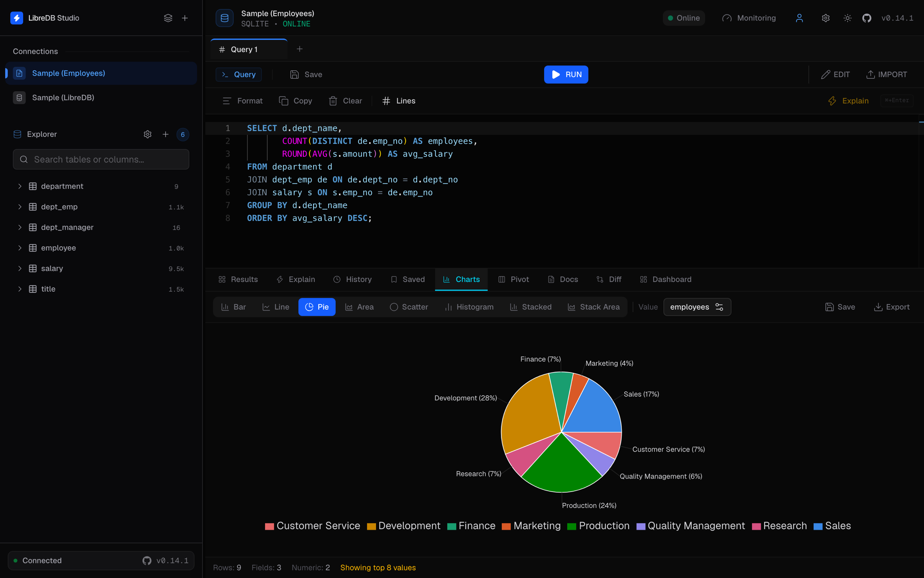Select the Sample (LibreDB) connection

coord(101,98)
